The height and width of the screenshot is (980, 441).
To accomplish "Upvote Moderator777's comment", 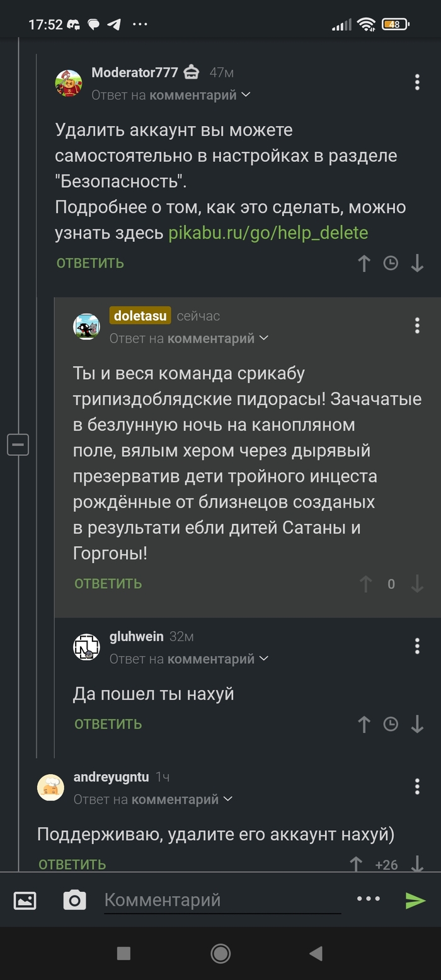I will tap(364, 263).
